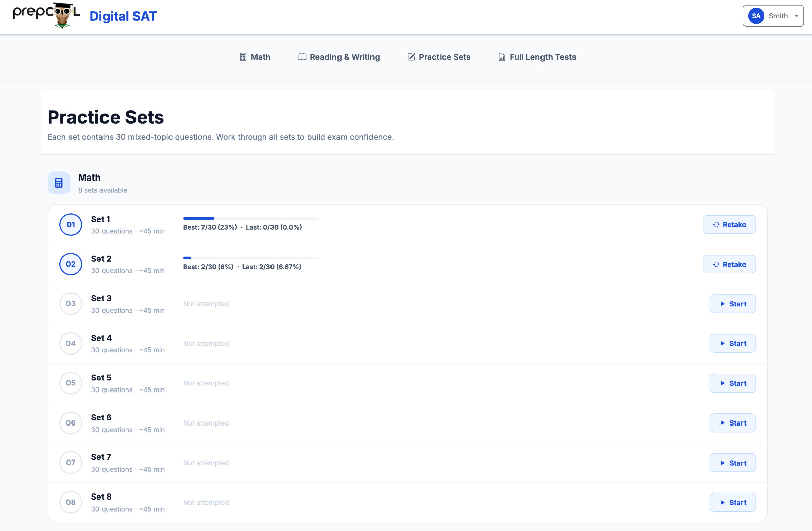
Task: Click the 02 number badge for Set 2
Action: click(71, 264)
